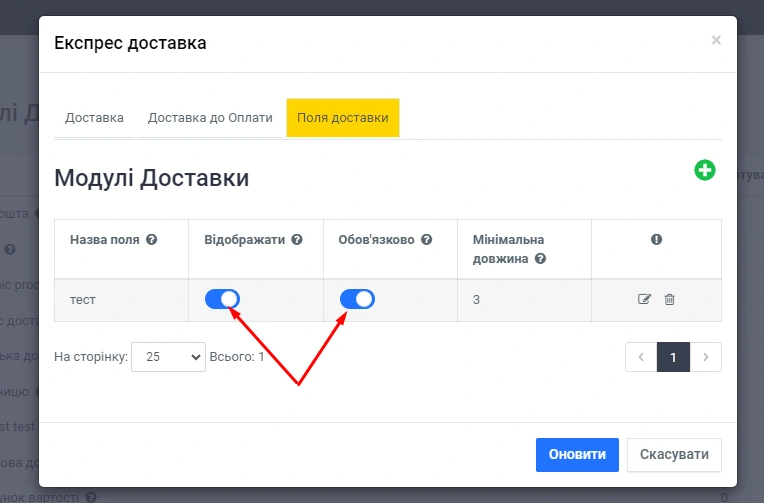The width and height of the screenshot is (764, 503).
Task: Click the "Скасувати" button
Action: point(674,454)
